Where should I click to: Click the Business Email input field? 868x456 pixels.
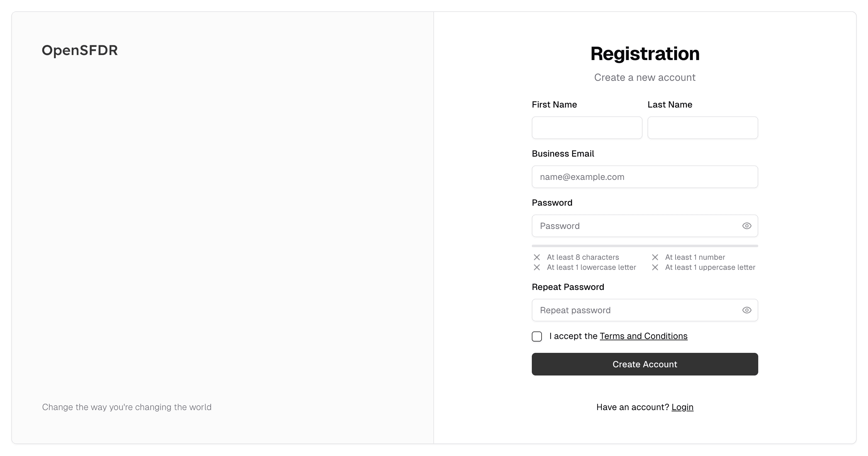pos(645,177)
